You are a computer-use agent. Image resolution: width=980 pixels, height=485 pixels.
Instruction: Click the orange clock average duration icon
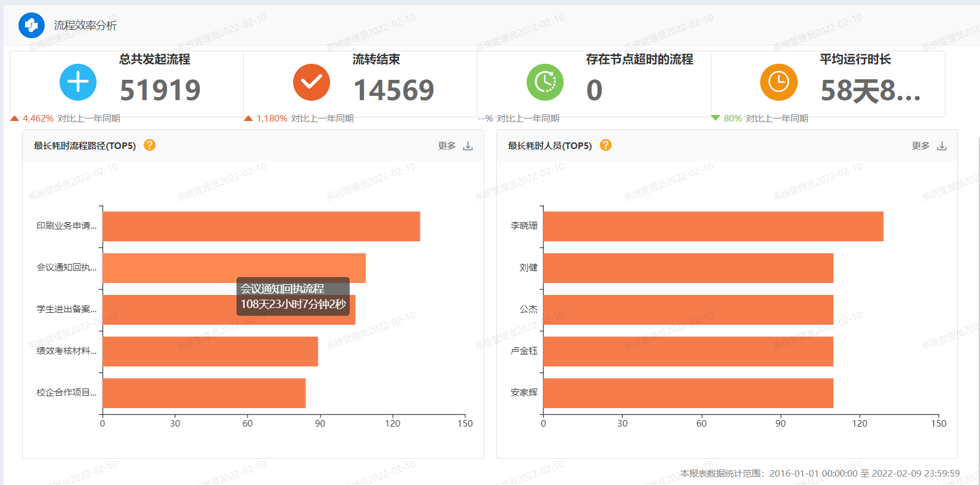pyautogui.click(x=779, y=82)
